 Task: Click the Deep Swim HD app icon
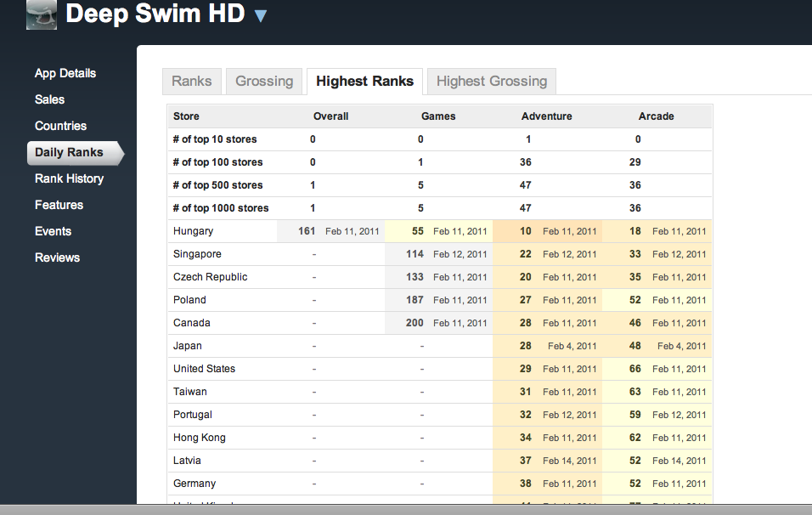pos(42,14)
